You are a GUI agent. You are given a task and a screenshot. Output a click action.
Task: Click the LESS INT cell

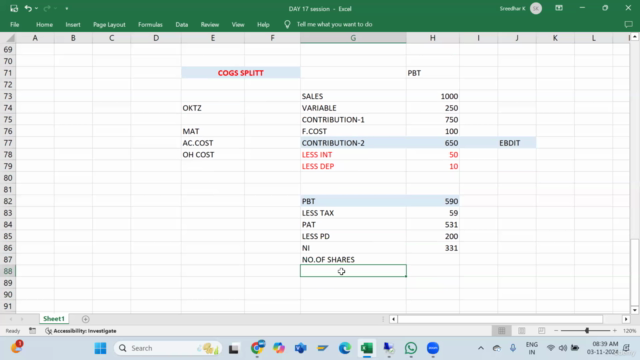(x=353, y=155)
